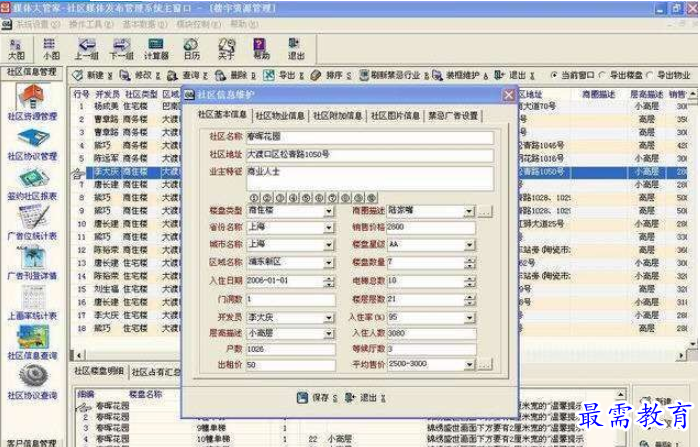The image size is (700, 447).
Task: Adjust the 楼盘数量 spinner
Action: tap(469, 263)
